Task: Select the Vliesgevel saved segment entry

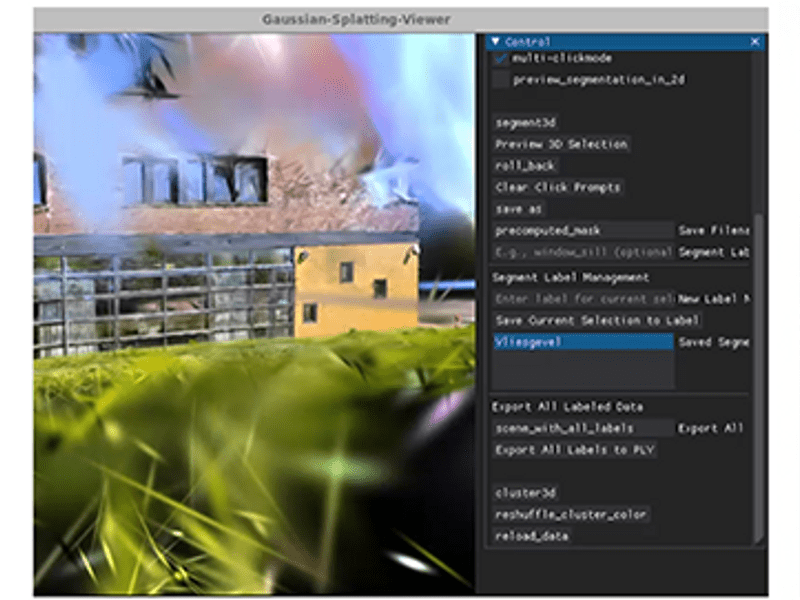Action: pos(583,342)
